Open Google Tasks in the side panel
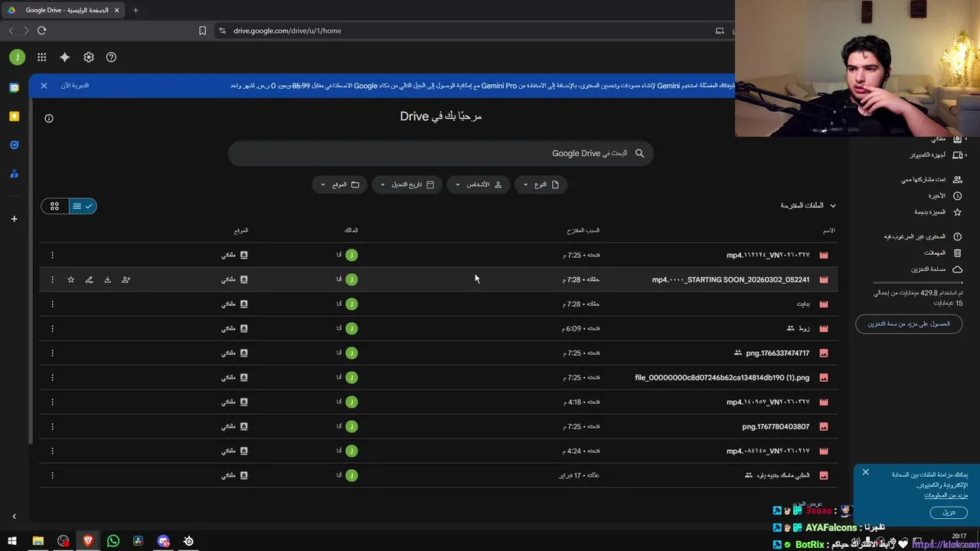 [x=14, y=145]
